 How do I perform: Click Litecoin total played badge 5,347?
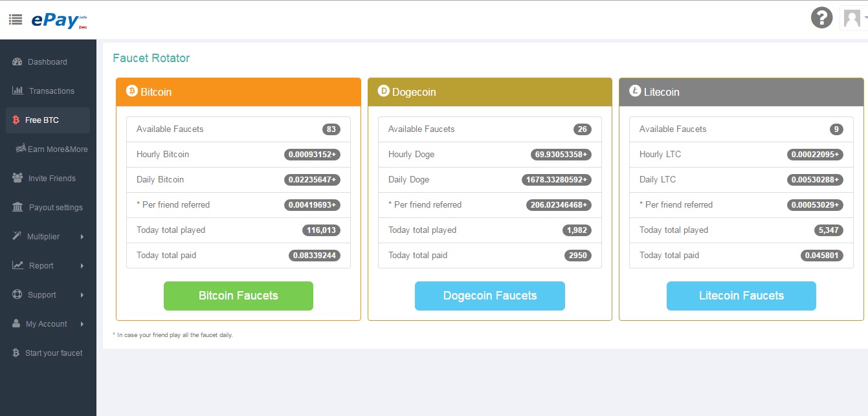coord(829,230)
